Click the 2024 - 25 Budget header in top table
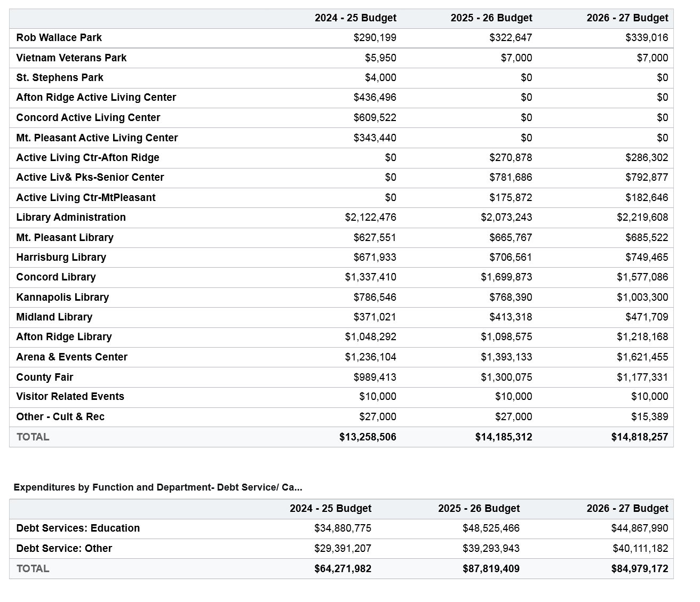Viewport: 700px width, 602px height. tap(355, 18)
